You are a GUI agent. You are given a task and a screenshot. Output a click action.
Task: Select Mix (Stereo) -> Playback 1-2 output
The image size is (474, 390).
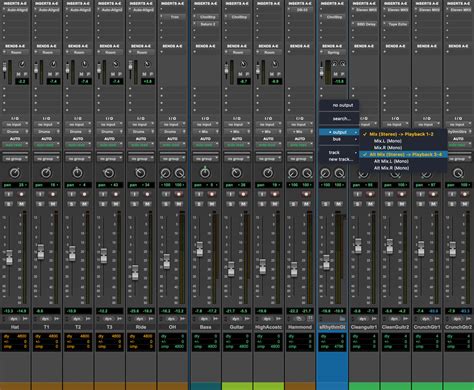[403, 134]
